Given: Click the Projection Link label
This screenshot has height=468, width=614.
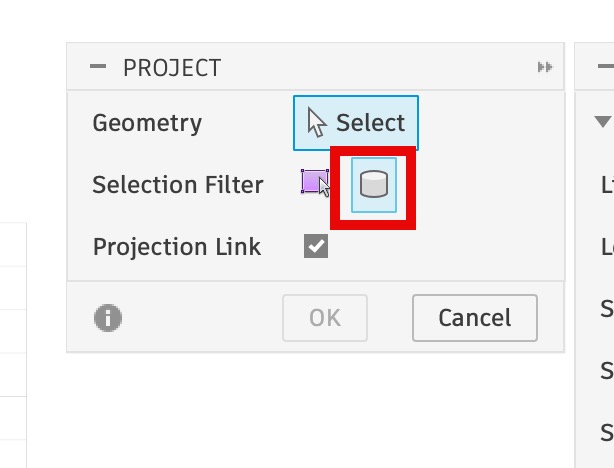Looking at the screenshot, I should (176, 247).
